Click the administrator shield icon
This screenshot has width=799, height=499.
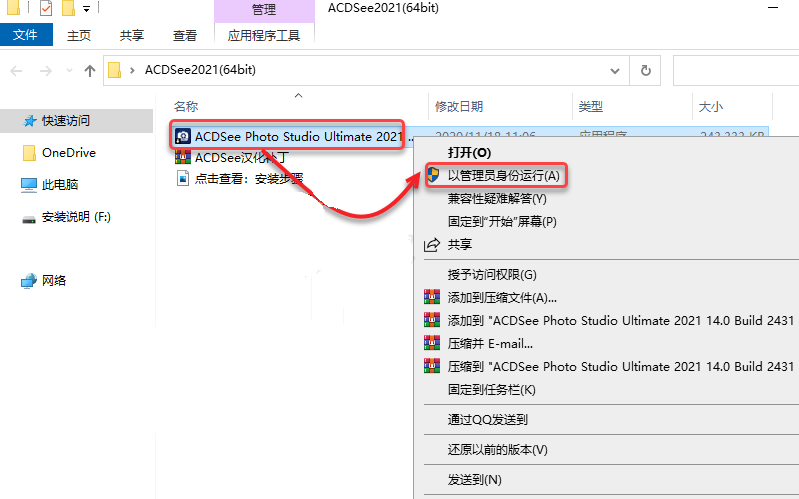click(433, 175)
